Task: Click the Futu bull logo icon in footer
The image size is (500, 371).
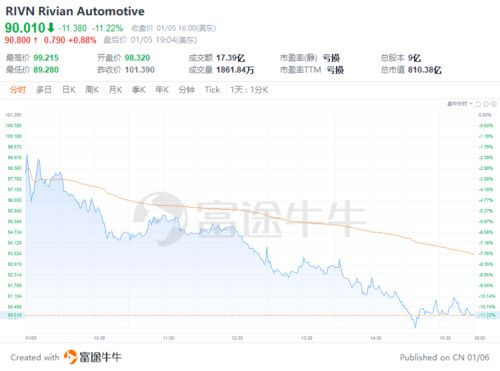Action: [x=70, y=357]
